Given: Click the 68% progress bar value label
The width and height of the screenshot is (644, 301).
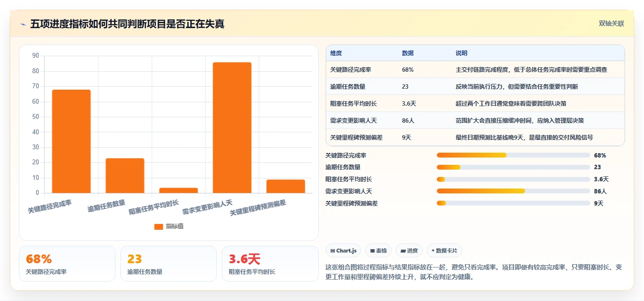Looking at the screenshot, I should point(600,156).
